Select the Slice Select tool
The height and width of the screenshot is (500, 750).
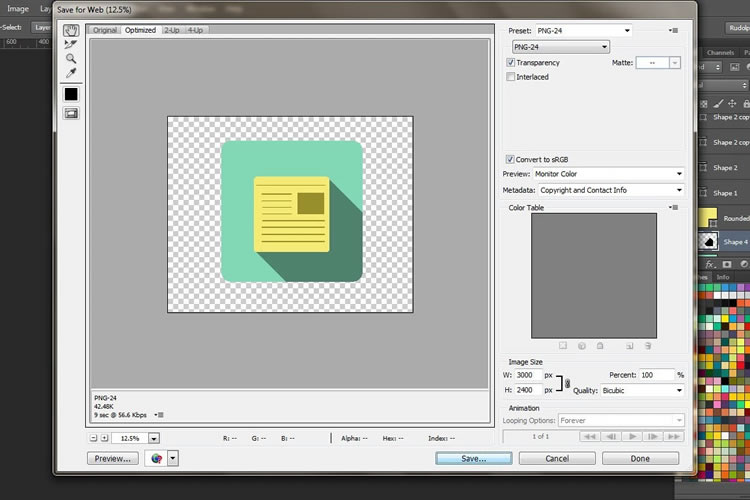tap(71, 44)
